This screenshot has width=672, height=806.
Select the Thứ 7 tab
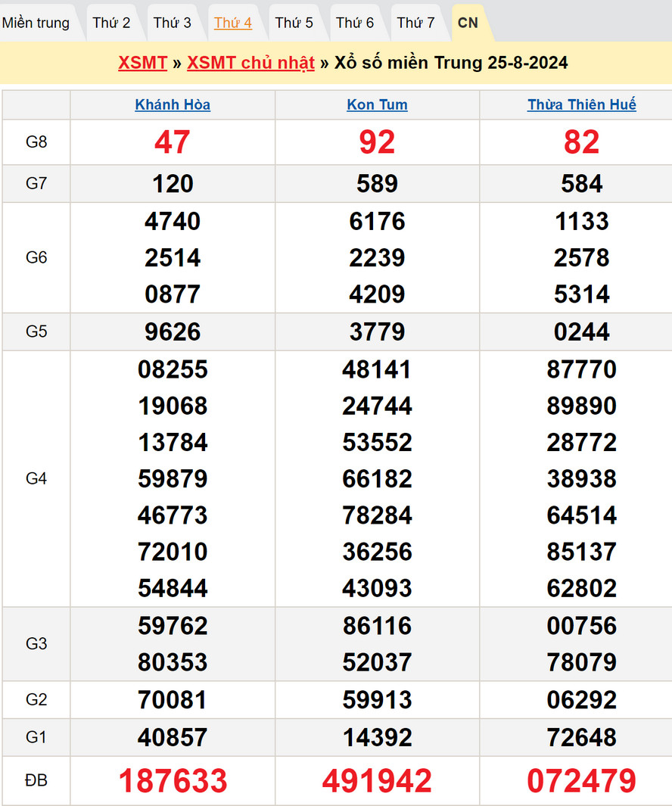(415, 23)
